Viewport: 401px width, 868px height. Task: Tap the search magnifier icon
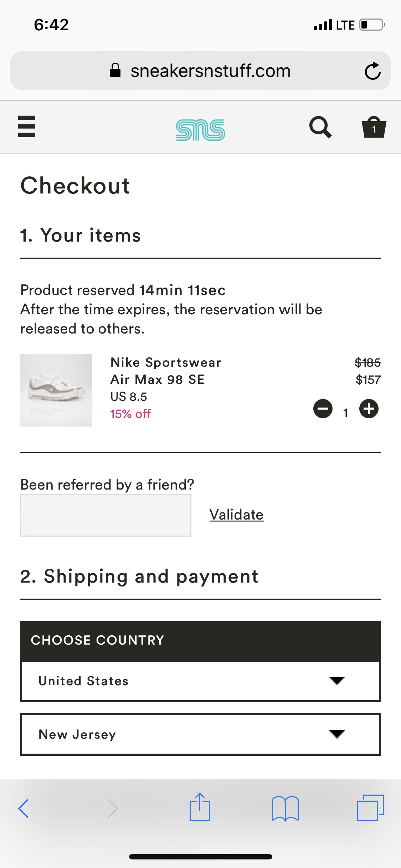320,127
